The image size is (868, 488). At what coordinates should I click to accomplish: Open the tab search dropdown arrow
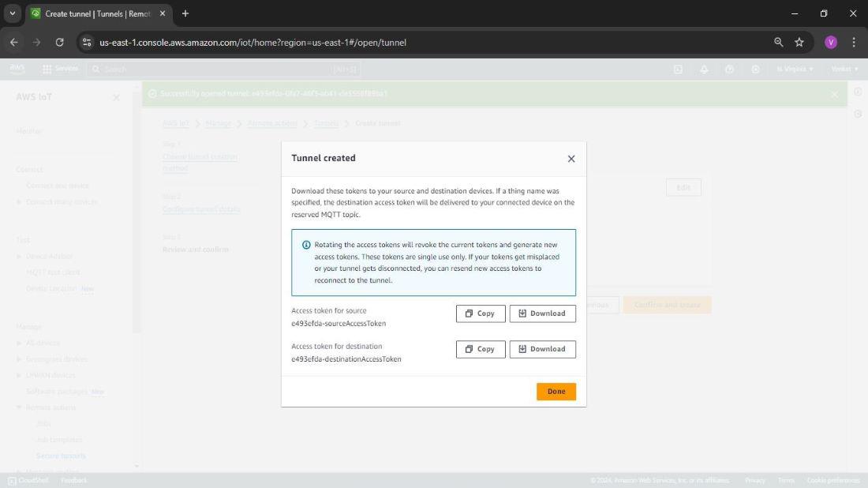12,13
